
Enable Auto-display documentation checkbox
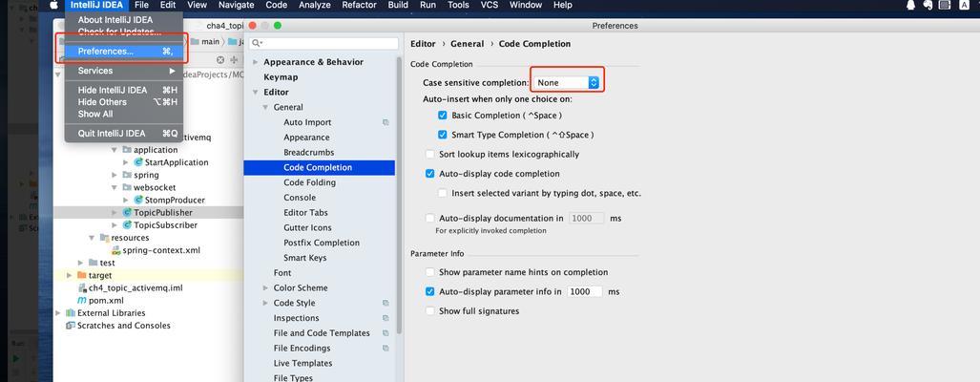click(430, 218)
